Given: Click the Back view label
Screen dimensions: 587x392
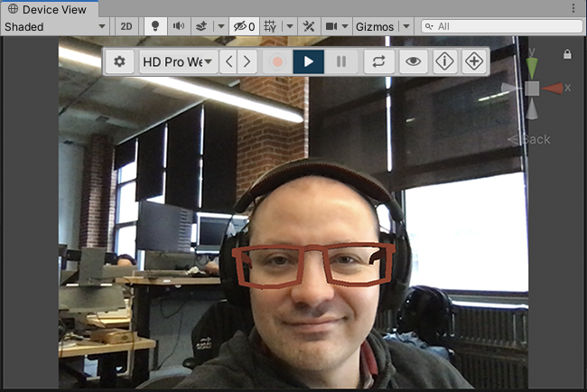Looking at the screenshot, I should pyautogui.click(x=536, y=139).
